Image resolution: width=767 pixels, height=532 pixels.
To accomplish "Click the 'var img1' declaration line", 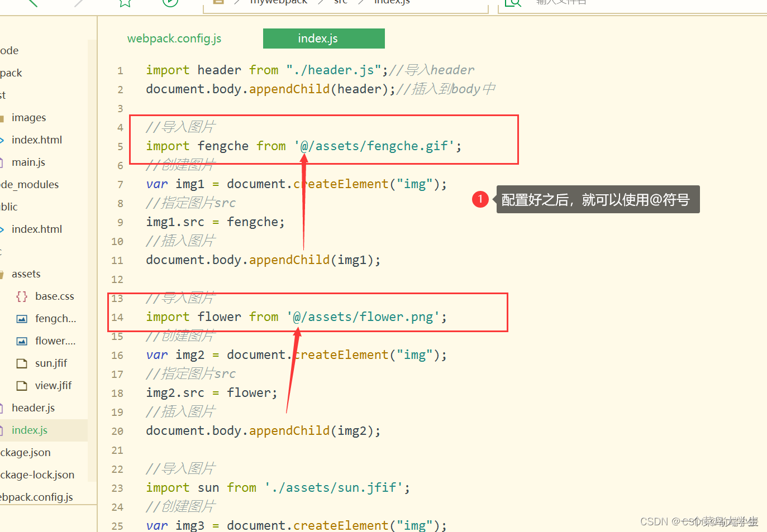I will (x=296, y=184).
